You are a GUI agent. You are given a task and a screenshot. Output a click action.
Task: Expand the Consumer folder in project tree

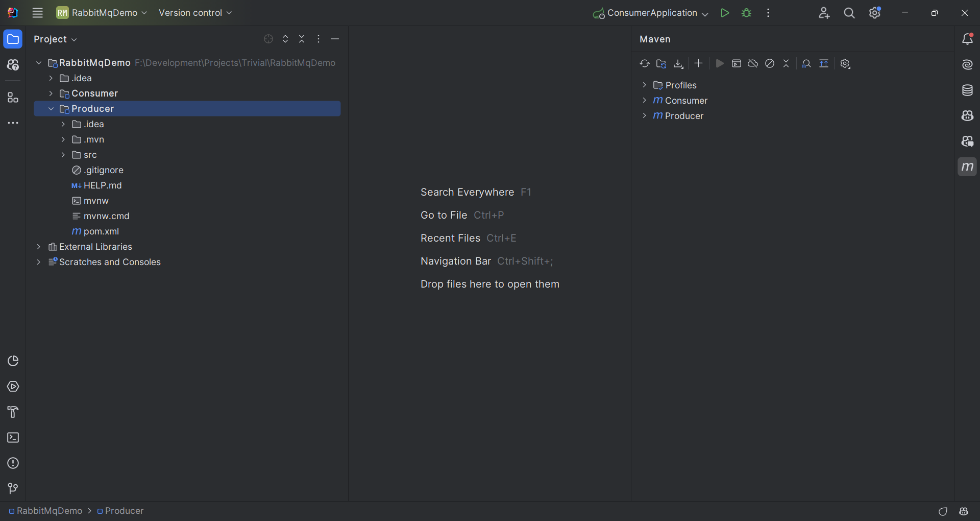click(x=51, y=93)
